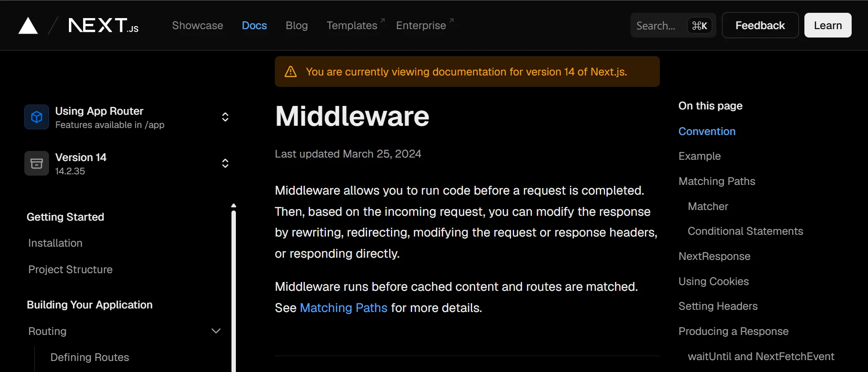Click the Learn button
Screen dimensions: 868x372
point(828,26)
